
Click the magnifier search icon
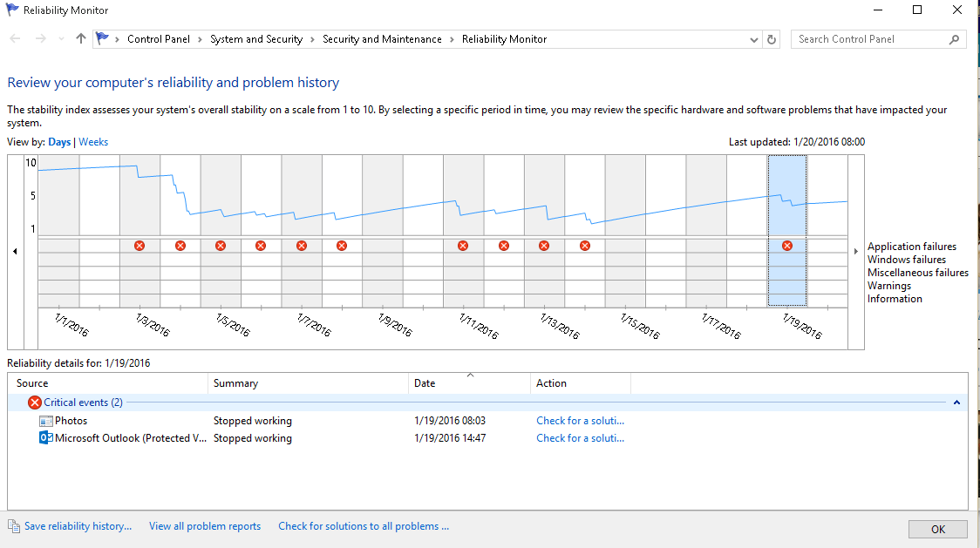tap(954, 39)
